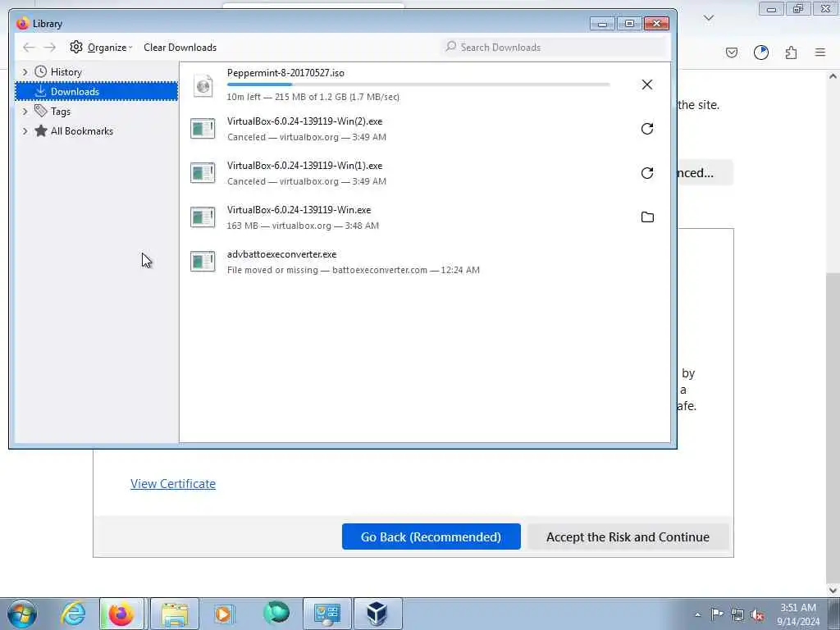Click '10m left — 215 MB of 1.2 GB' status
Viewport: 840px width, 630px height.
tap(313, 97)
